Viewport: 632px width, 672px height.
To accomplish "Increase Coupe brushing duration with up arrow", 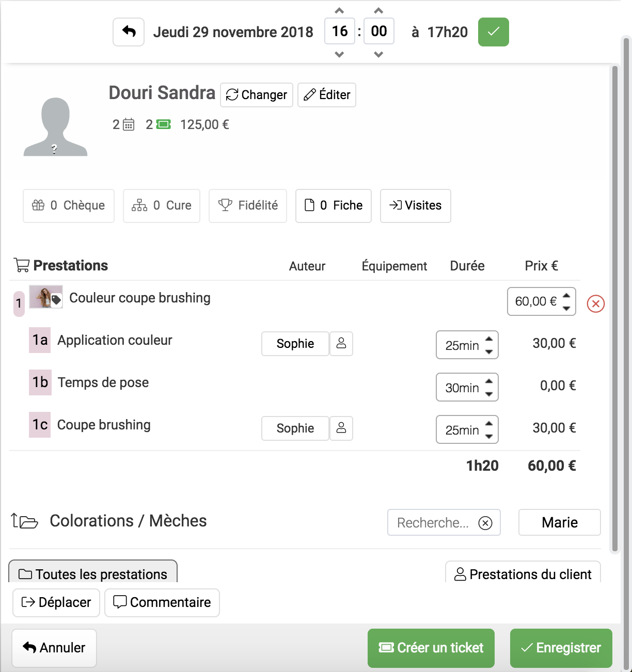I will (489, 423).
